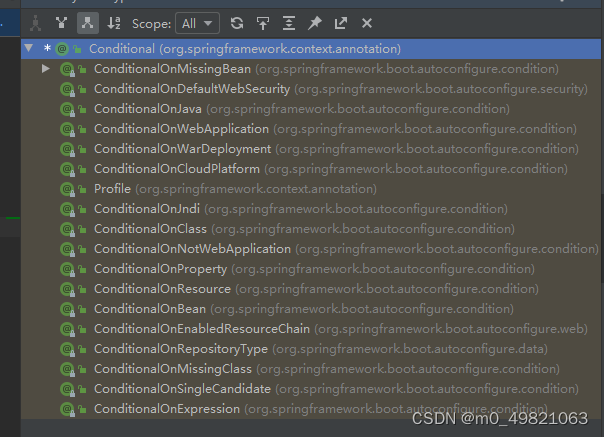
Task: Collapse the Conditional root node
Action: 29,49
